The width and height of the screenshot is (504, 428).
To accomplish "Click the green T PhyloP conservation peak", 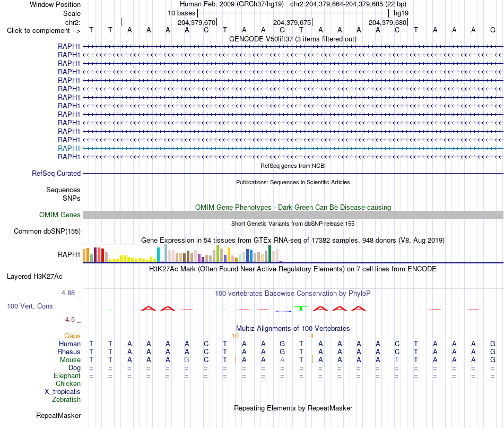I will pos(301,308).
